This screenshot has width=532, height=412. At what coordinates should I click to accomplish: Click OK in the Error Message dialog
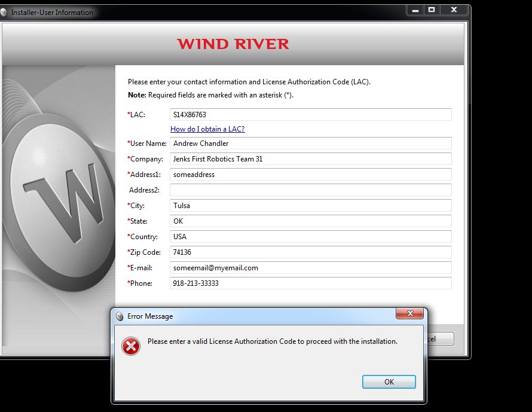point(389,382)
